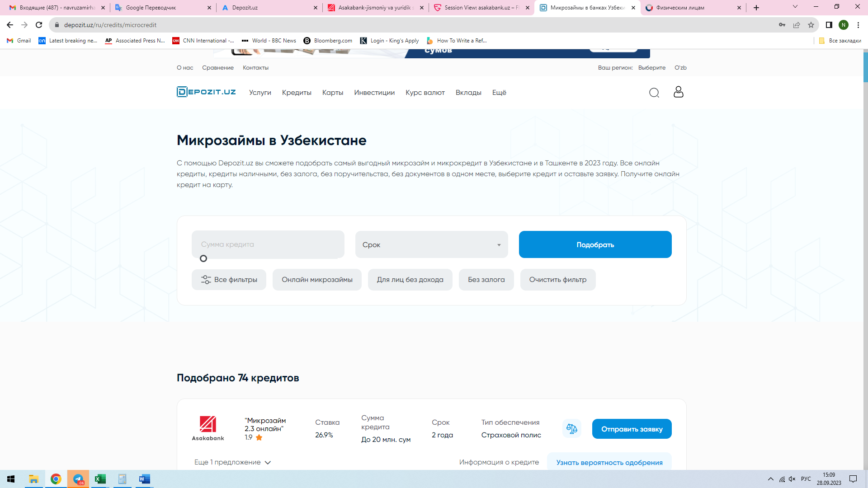
Task: Switch to Asakabank-jismoniy tab
Action: [376, 8]
